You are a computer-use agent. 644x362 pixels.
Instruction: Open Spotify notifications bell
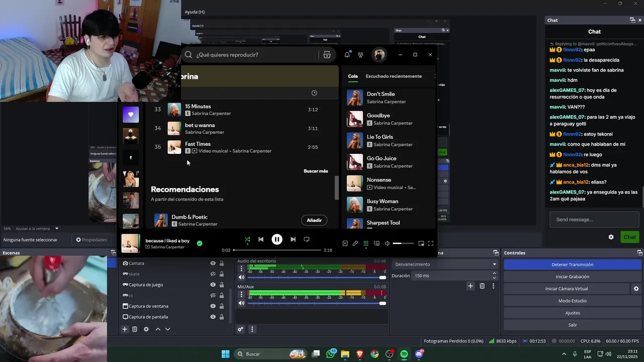347,55
